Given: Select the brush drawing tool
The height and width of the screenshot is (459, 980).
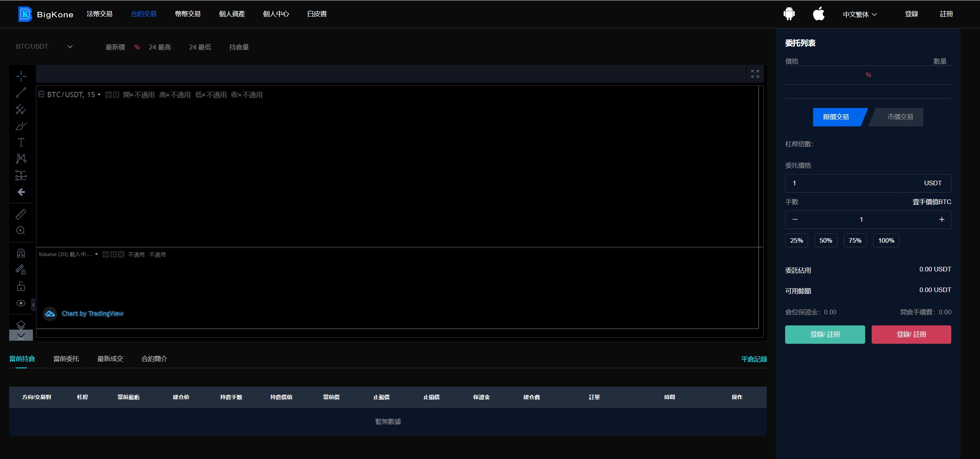Looking at the screenshot, I should click(x=21, y=126).
